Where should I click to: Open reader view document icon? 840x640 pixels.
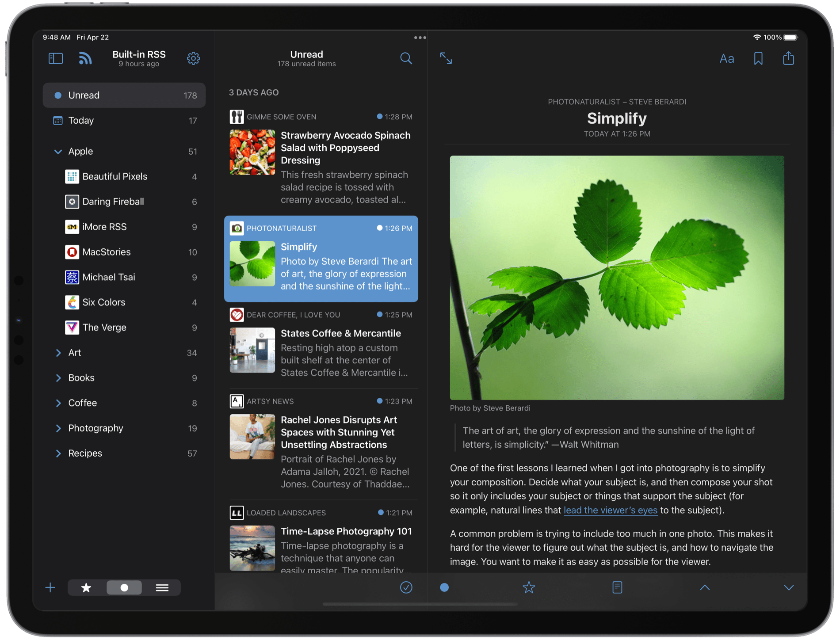point(617,587)
